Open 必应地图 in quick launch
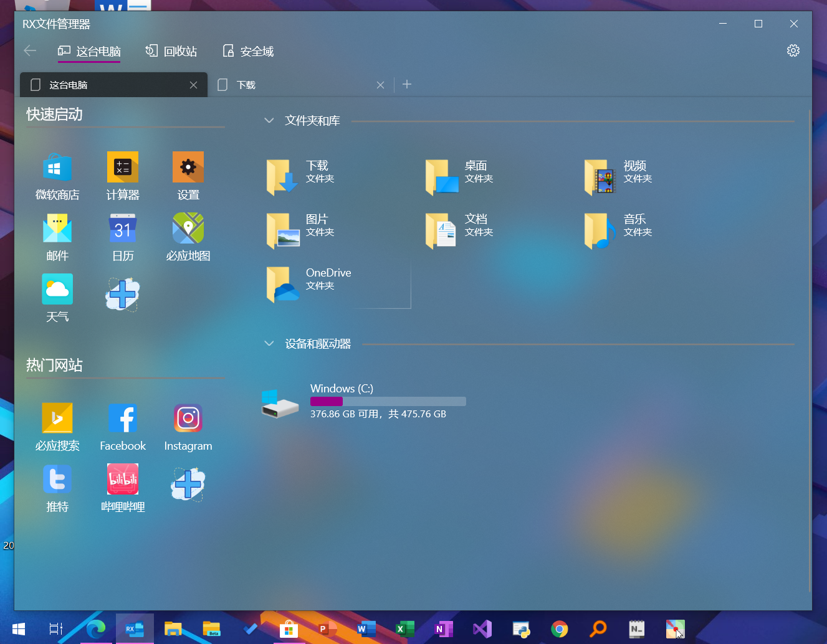This screenshot has width=827, height=644. click(x=188, y=229)
